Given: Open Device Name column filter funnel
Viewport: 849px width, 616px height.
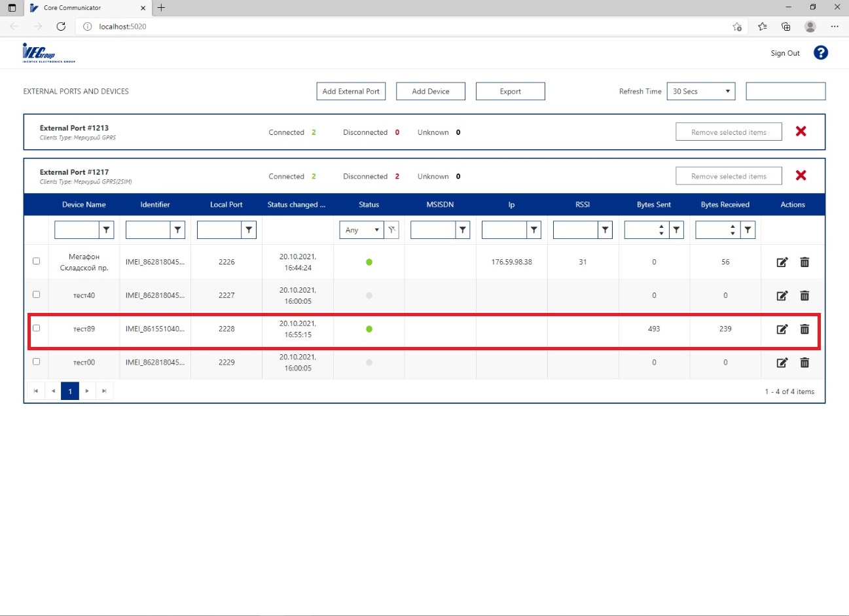Looking at the screenshot, I should click(106, 230).
